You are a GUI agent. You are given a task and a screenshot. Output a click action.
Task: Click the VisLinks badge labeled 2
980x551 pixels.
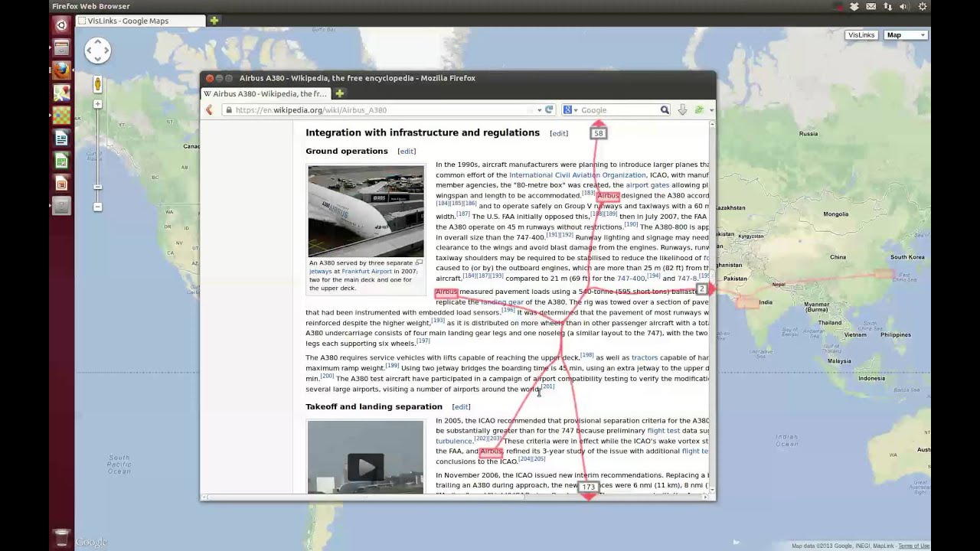[701, 289]
